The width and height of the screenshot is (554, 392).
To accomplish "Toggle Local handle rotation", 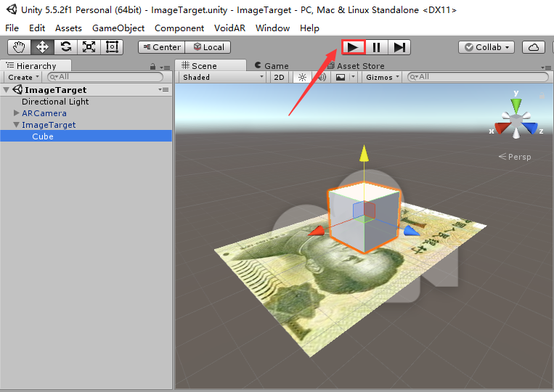I will click(x=208, y=47).
